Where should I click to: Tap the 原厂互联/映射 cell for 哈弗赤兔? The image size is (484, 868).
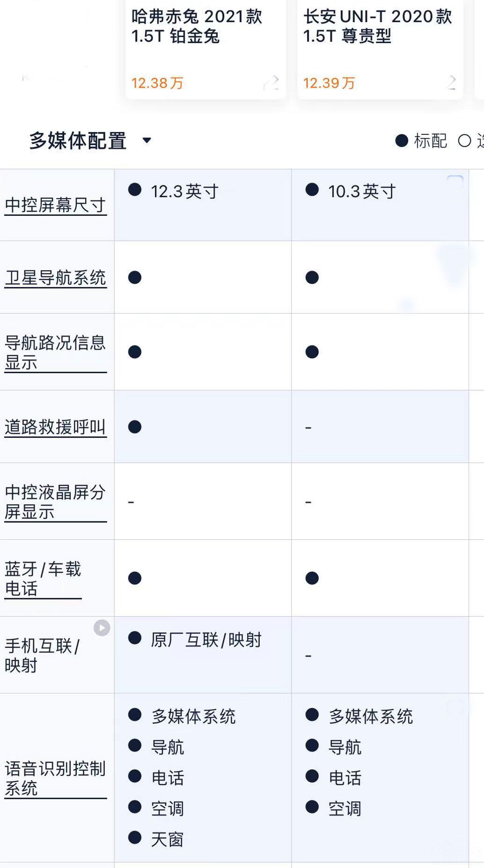point(205,640)
